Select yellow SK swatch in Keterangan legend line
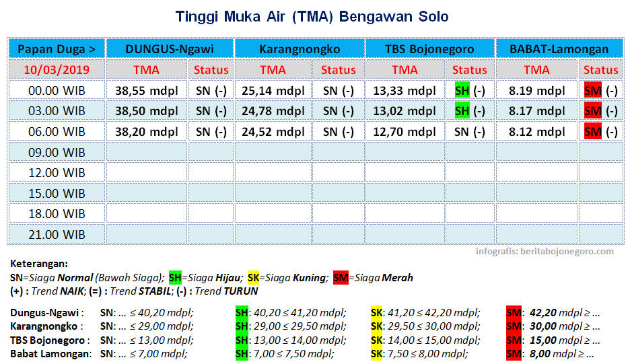This screenshot has height=364, width=630. (x=254, y=277)
